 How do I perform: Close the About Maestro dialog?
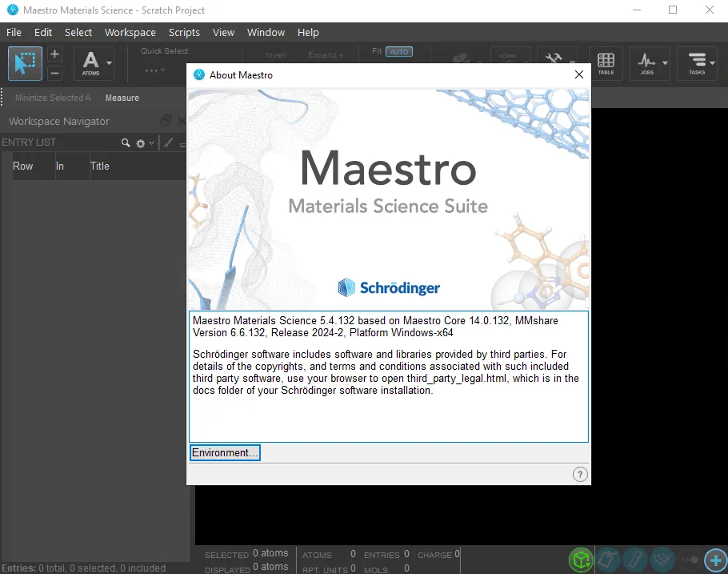(x=579, y=74)
